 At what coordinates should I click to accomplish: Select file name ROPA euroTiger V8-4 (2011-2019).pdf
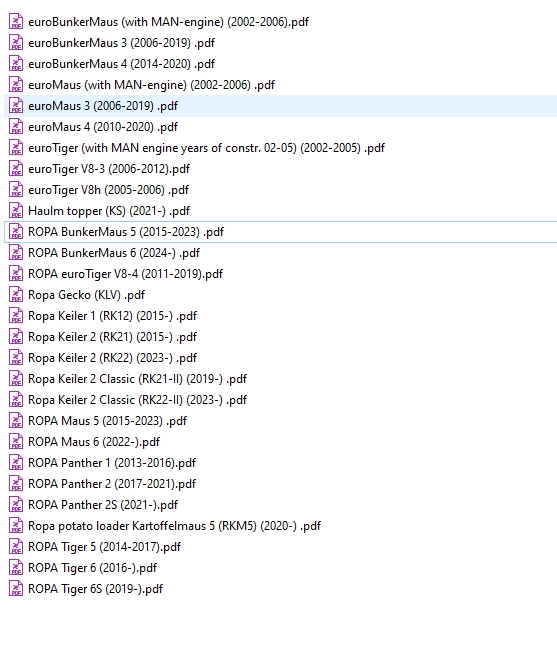point(126,274)
